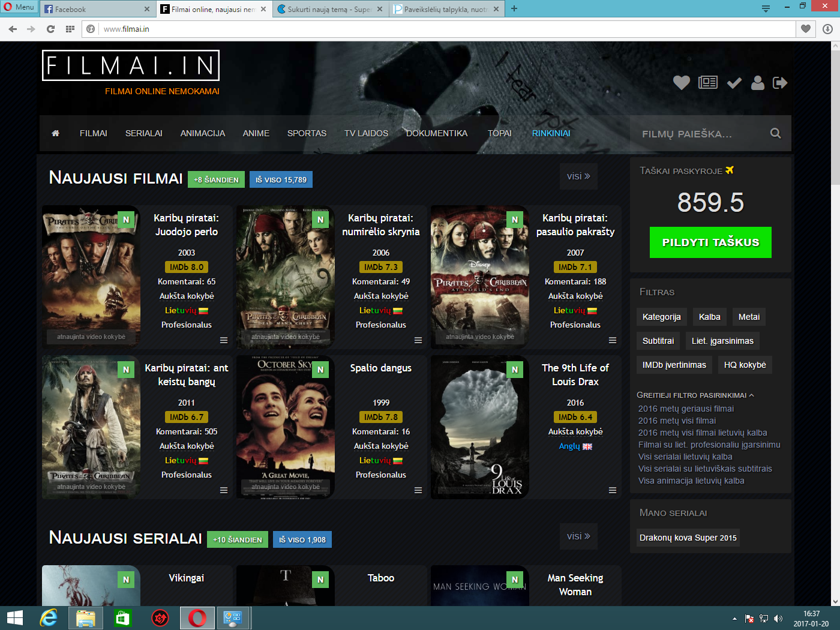
Task: Launch Internet Explorer from taskbar
Action: click(48, 618)
